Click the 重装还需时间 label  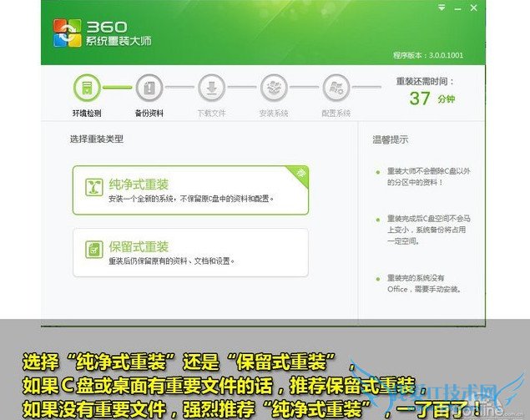click(x=425, y=81)
